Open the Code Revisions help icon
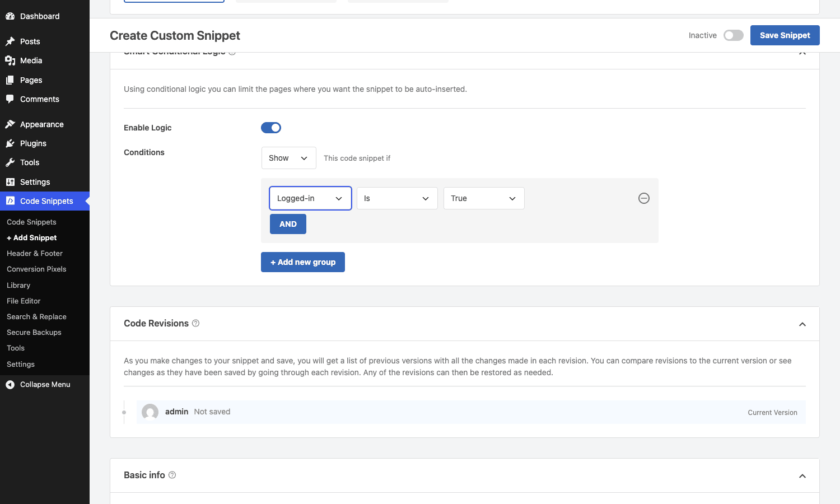840x504 pixels. 195,323
